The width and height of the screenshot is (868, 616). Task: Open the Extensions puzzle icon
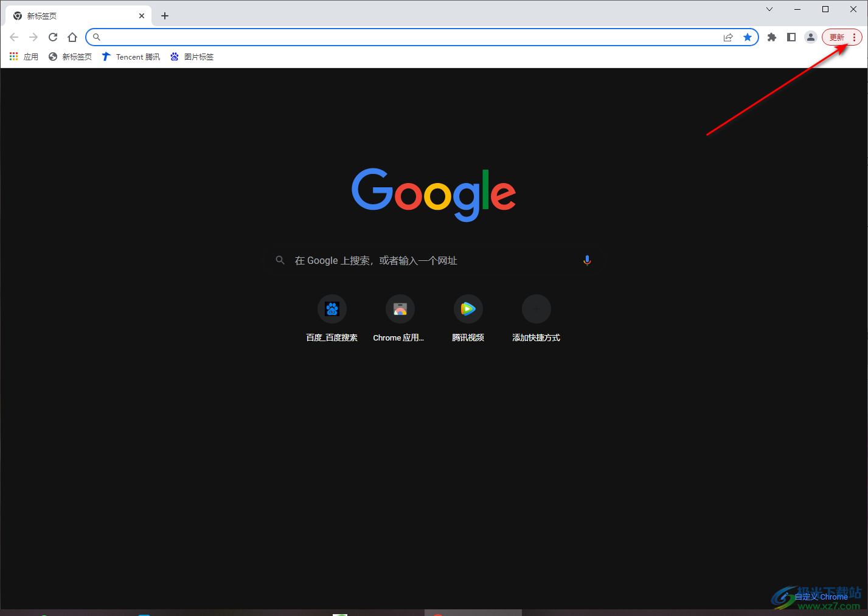point(772,37)
